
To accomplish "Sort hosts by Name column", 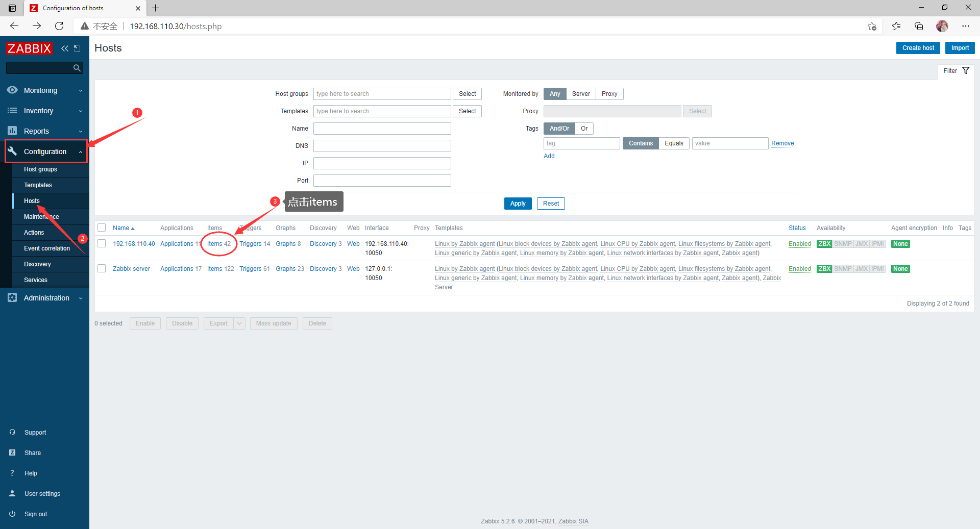I will (124, 228).
